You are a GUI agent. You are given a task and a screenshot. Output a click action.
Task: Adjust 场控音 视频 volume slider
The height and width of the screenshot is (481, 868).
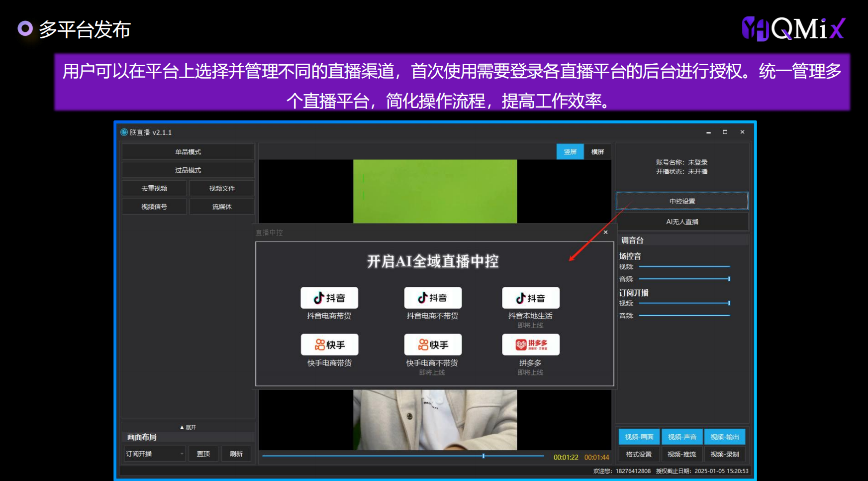pyautogui.click(x=684, y=267)
